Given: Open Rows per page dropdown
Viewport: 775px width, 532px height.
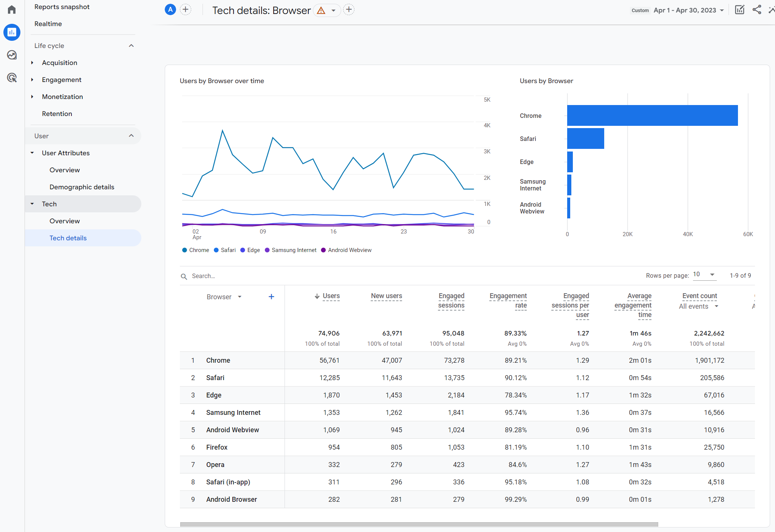Looking at the screenshot, I should [x=704, y=275].
